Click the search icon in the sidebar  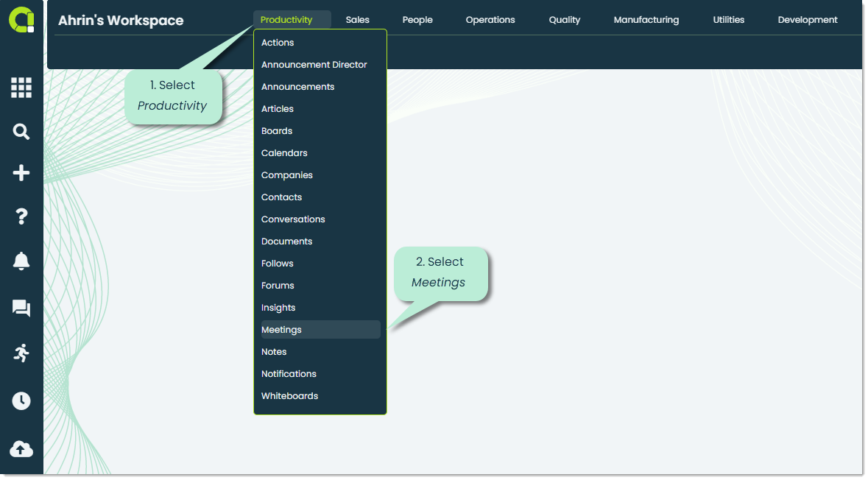point(21,131)
